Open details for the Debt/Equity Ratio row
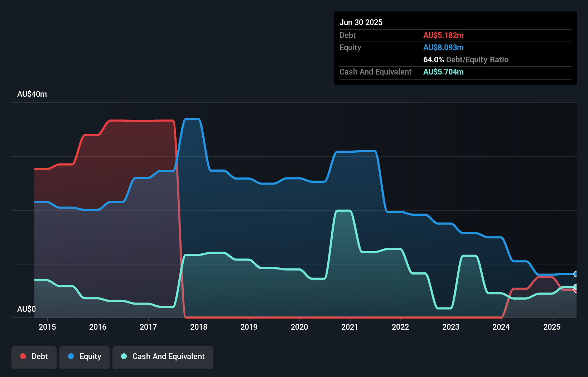This screenshot has width=588, height=377. tap(466, 59)
